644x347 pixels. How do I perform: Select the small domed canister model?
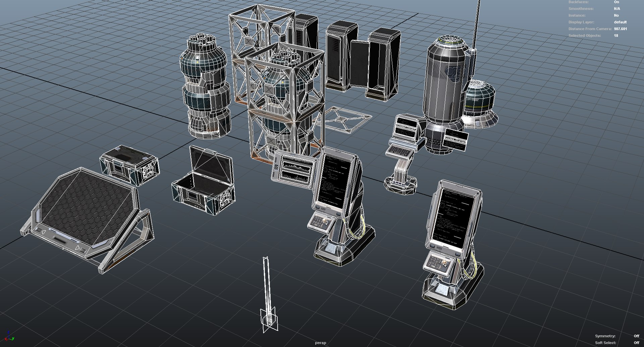pos(480,104)
